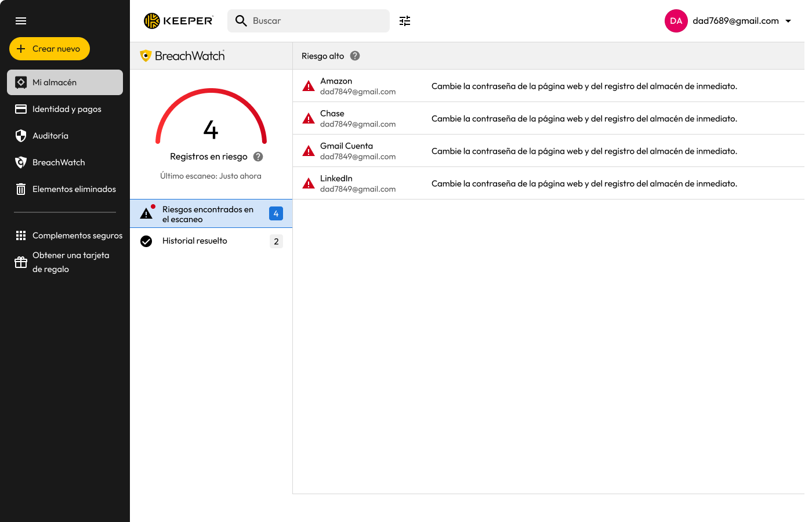
Task: Click the alert triangle in Riesgos encontrados
Action: pyautogui.click(x=146, y=213)
